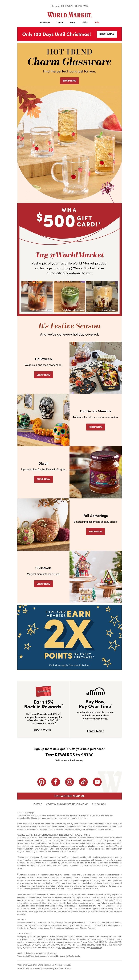
Task: Open the Gifts navigation item
Action: point(85,22)
